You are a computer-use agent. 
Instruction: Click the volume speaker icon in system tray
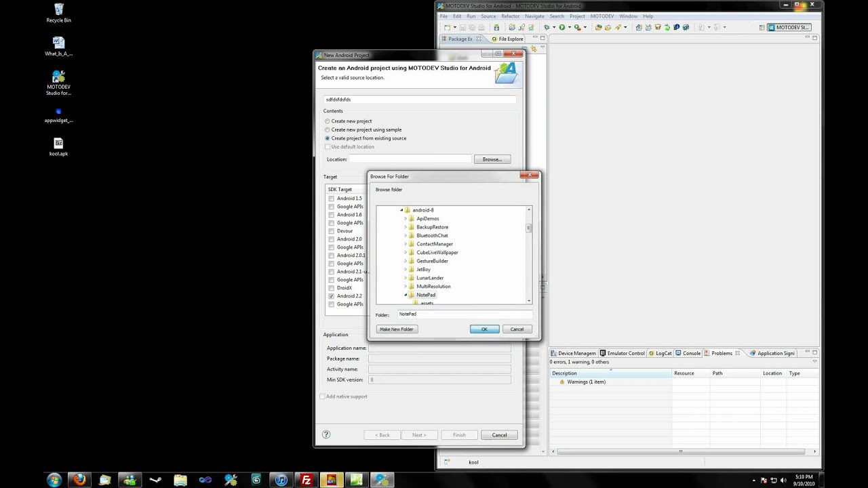pos(783,481)
